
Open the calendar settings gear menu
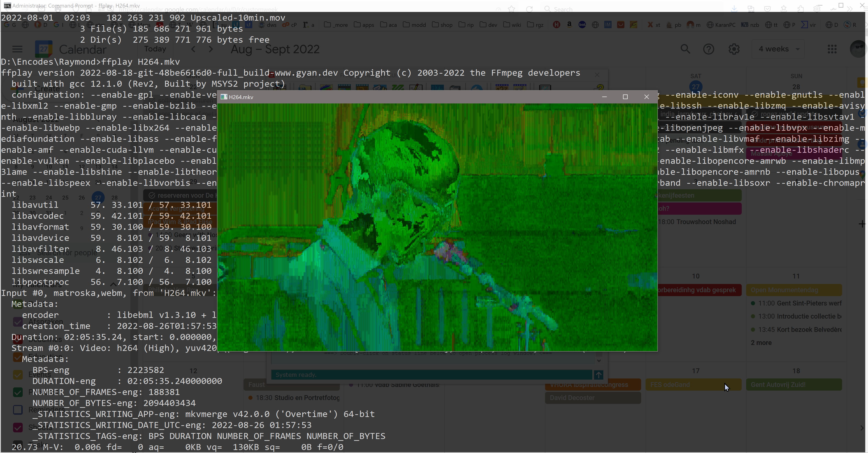[x=734, y=49]
